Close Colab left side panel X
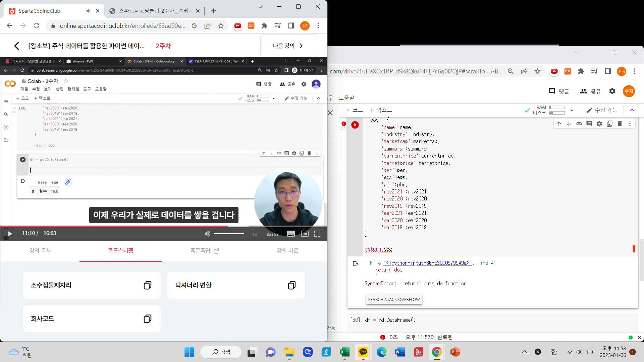 (330, 113)
